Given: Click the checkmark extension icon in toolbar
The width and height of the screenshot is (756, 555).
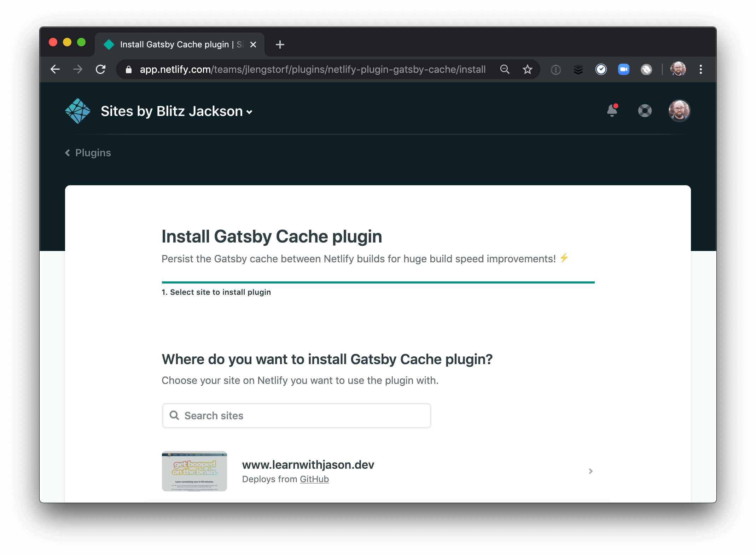Looking at the screenshot, I should point(601,69).
